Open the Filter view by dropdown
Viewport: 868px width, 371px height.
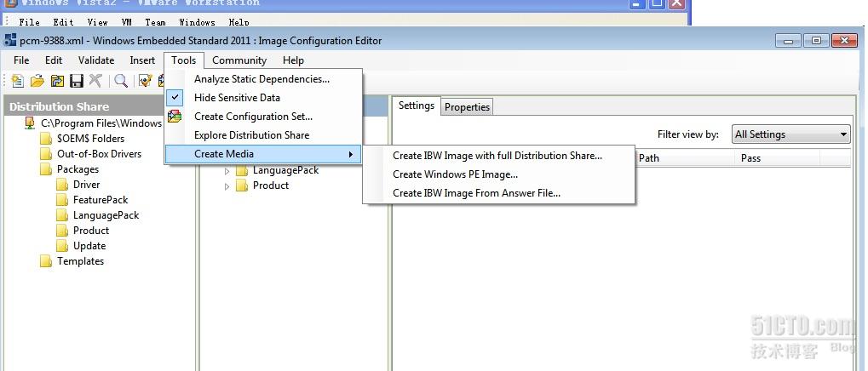791,134
